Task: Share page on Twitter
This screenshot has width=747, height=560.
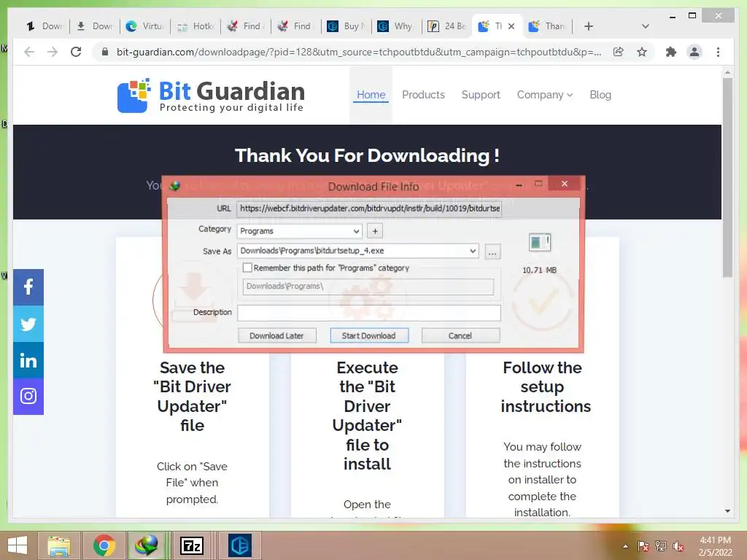Action: click(x=28, y=324)
